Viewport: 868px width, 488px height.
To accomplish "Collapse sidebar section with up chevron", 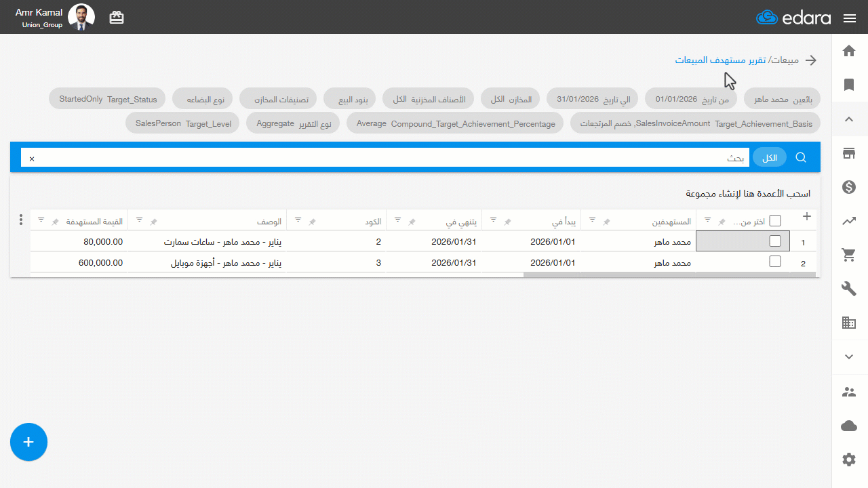I will point(848,119).
